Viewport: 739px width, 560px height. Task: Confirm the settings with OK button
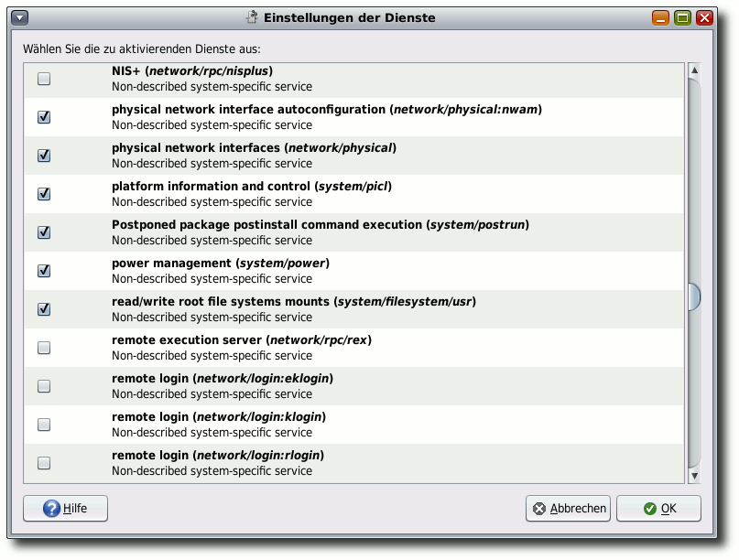pyautogui.click(x=658, y=509)
